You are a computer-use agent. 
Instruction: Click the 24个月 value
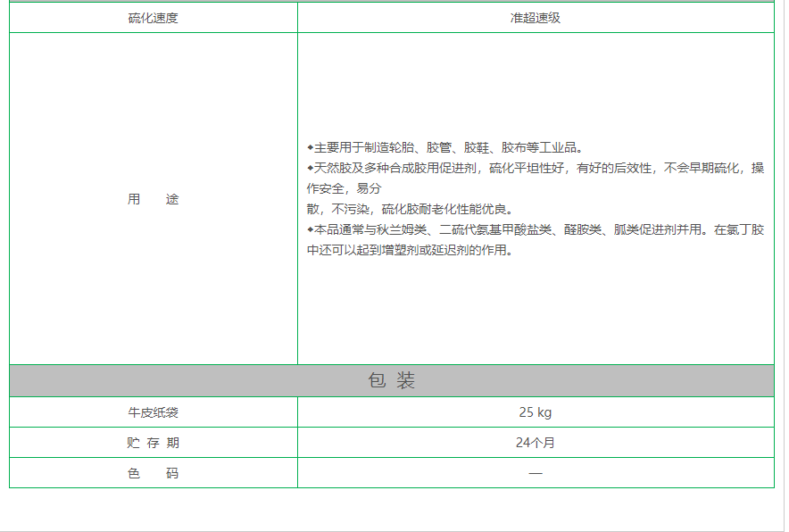[x=535, y=443]
